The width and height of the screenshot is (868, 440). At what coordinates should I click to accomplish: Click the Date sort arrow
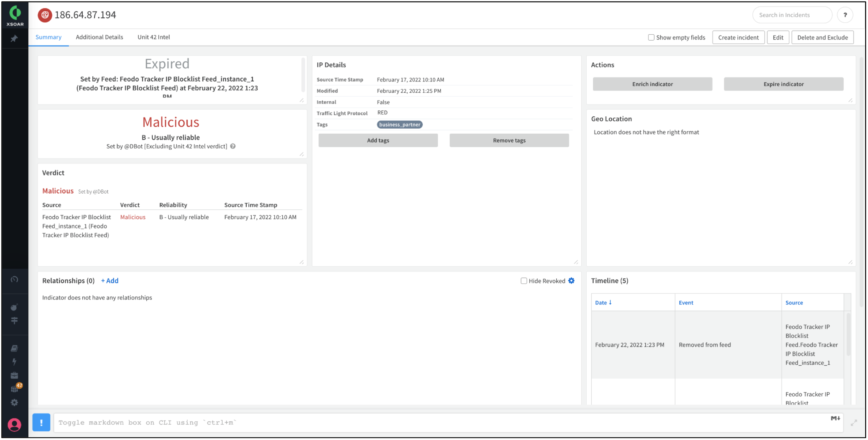coord(611,303)
